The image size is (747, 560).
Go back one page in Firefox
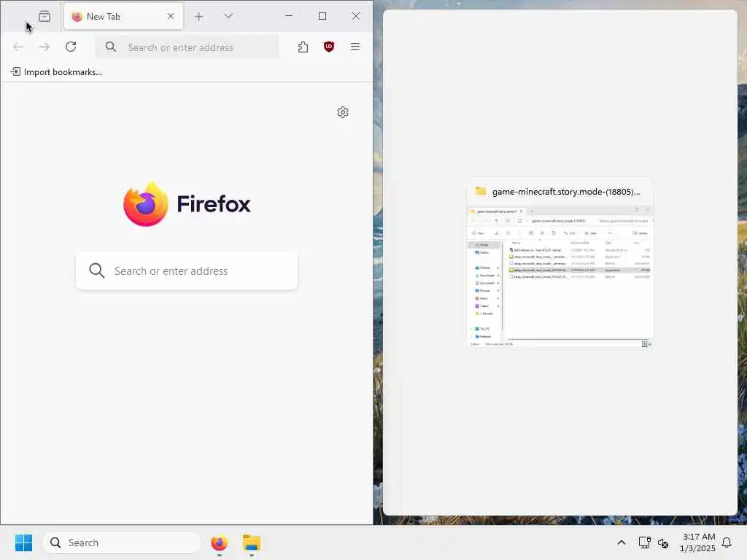18,47
